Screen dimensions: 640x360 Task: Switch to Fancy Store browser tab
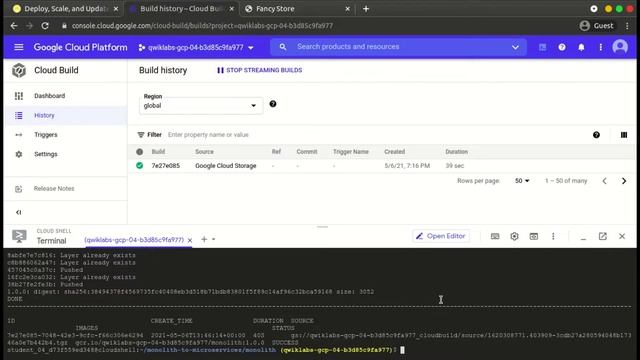pyautogui.click(x=298, y=9)
